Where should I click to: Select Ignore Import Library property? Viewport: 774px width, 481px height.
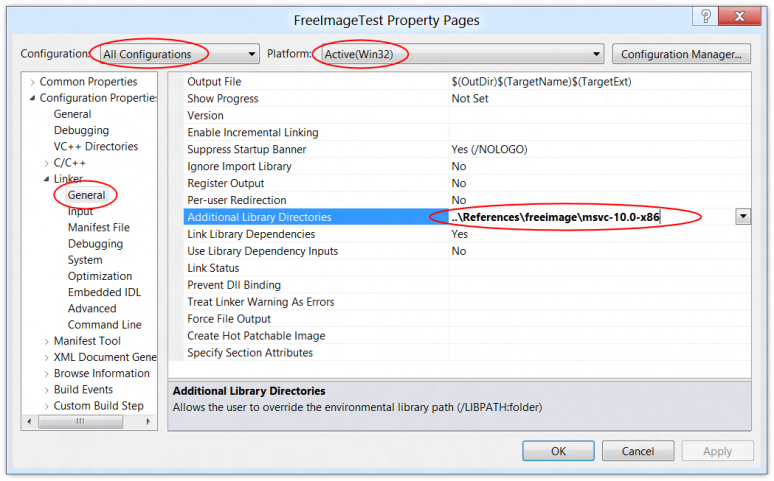(467, 166)
